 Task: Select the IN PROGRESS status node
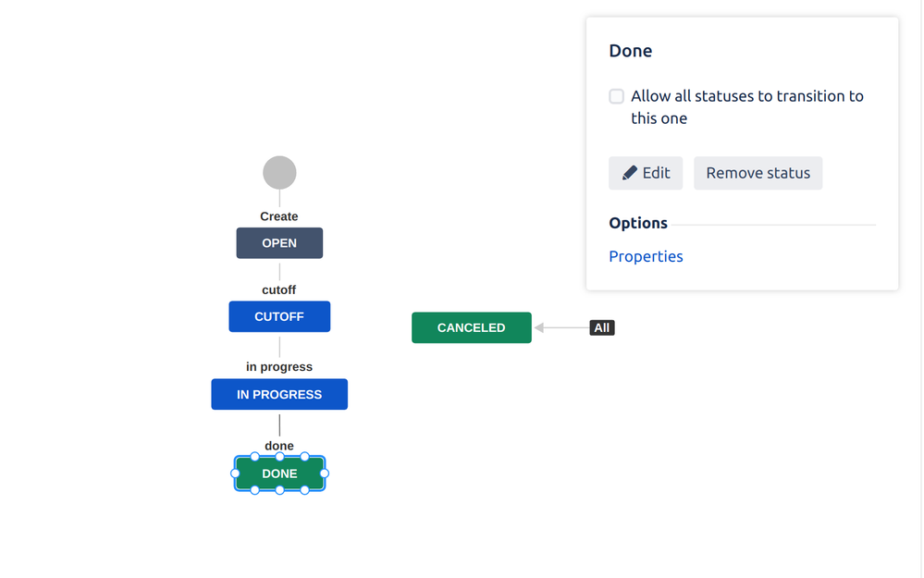[x=279, y=394]
